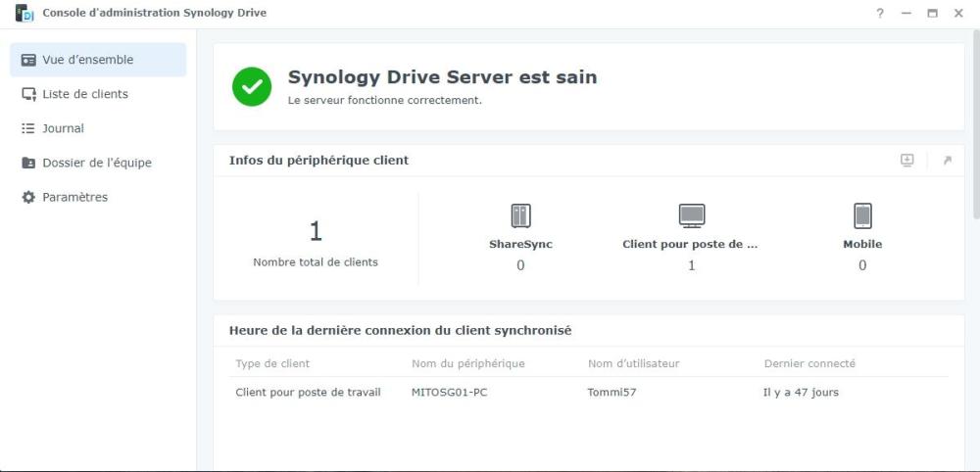Click the Journal list icon
The height and width of the screenshot is (472, 980).
pos(28,128)
